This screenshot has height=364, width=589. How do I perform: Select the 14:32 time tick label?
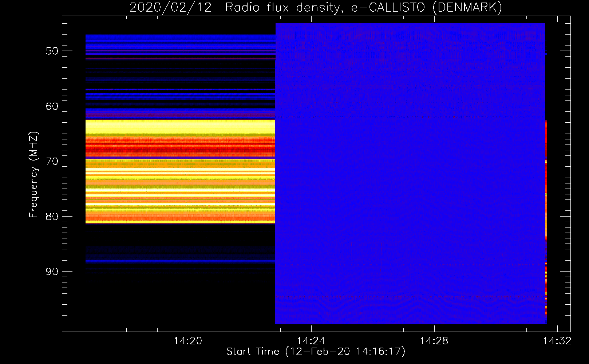pos(557,341)
